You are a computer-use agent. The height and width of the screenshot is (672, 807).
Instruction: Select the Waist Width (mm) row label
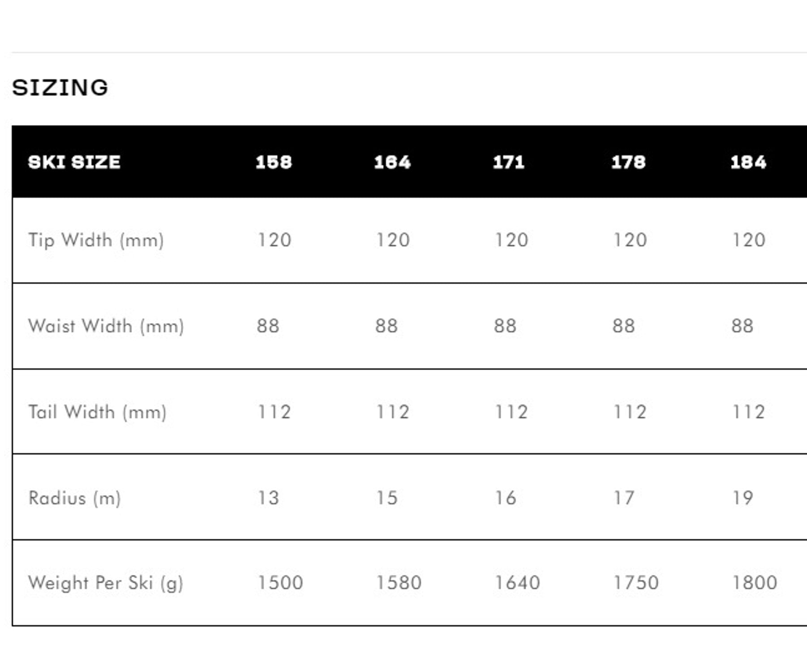(x=106, y=326)
